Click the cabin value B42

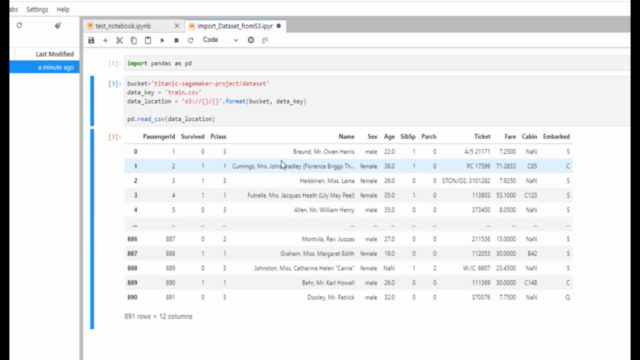click(532, 254)
